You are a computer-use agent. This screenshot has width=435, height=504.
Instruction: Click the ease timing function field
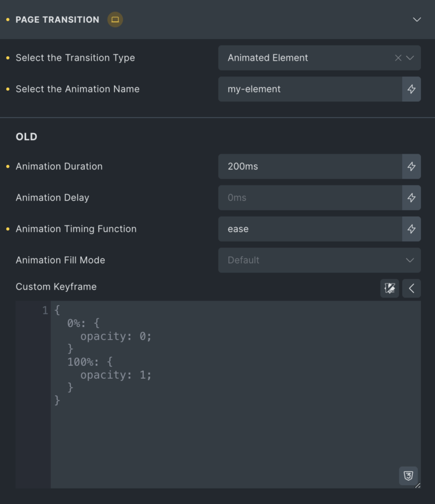310,229
